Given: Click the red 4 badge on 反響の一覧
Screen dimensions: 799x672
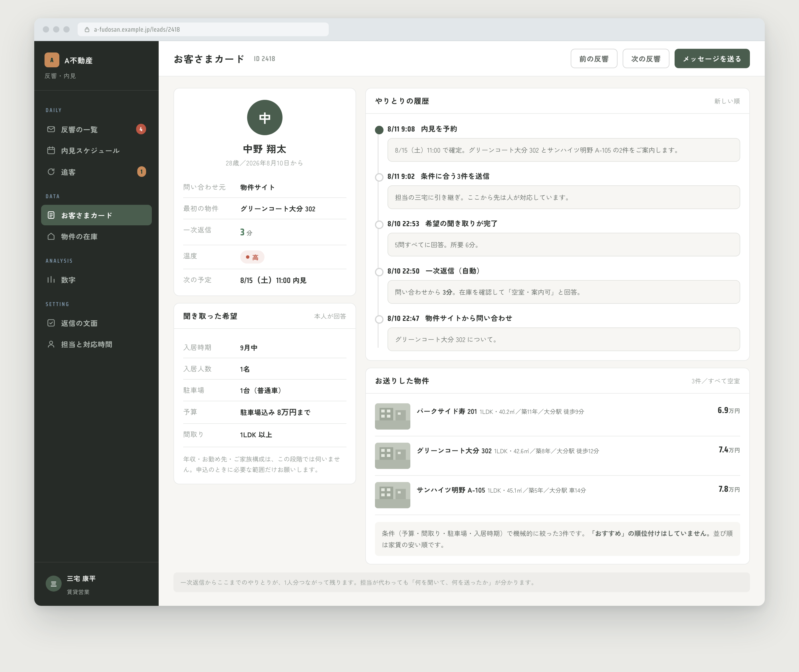Looking at the screenshot, I should tap(141, 129).
